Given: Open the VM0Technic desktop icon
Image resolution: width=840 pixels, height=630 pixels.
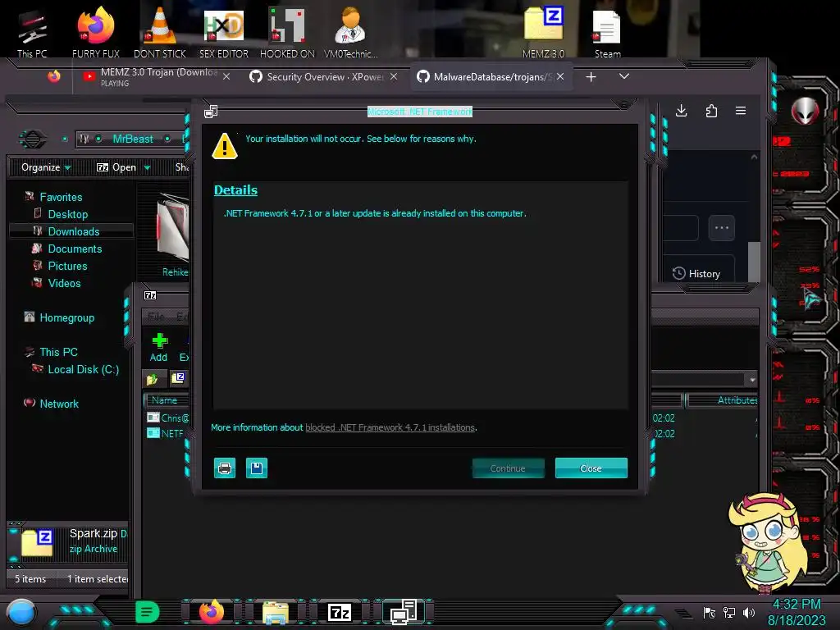Looking at the screenshot, I should point(350,32).
